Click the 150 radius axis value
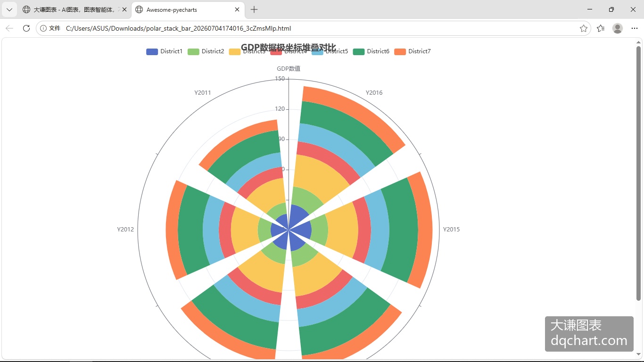Viewport: 644px width, 362px height. 280,79
